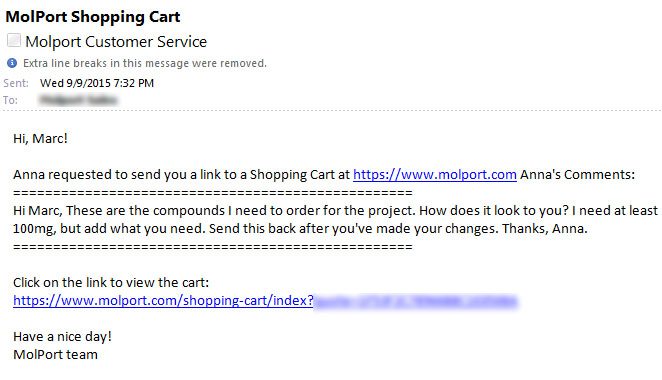The height and width of the screenshot is (380, 662).
Task: Click the 'Click on the link to view the cart' text
Action: pyautogui.click(x=111, y=282)
